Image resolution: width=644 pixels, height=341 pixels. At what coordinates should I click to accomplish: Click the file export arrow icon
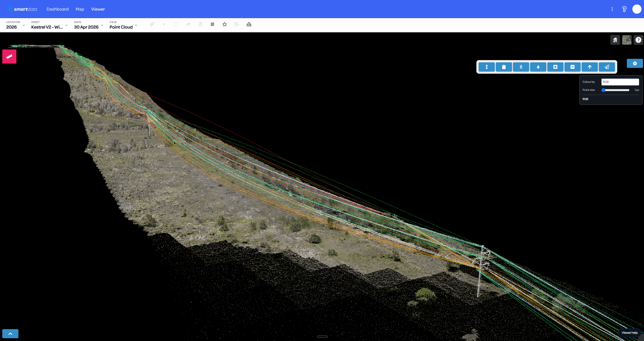click(x=237, y=24)
